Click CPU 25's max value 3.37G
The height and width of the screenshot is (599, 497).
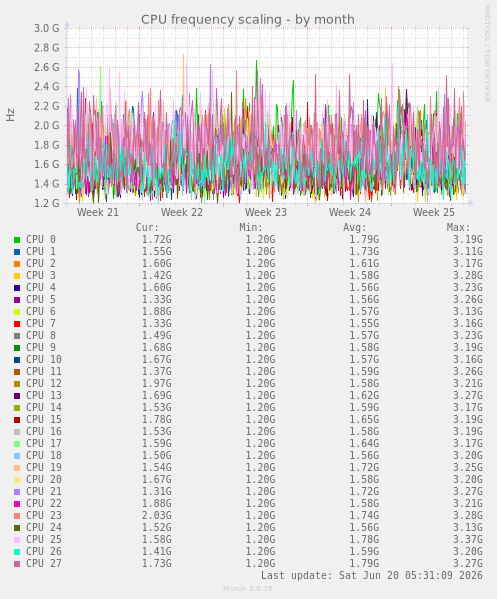pyautogui.click(x=468, y=539)
